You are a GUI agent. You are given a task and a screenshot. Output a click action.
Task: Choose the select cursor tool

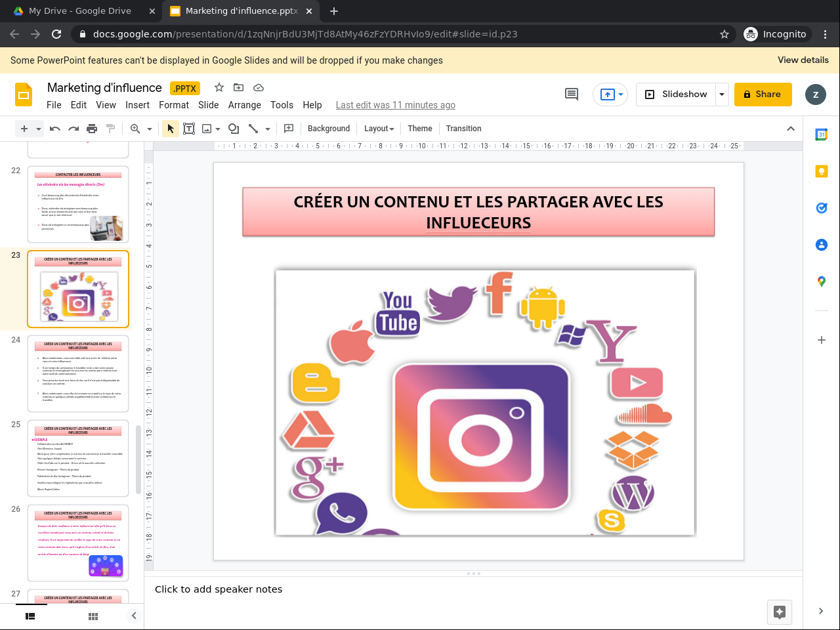[x=171, y=129]
